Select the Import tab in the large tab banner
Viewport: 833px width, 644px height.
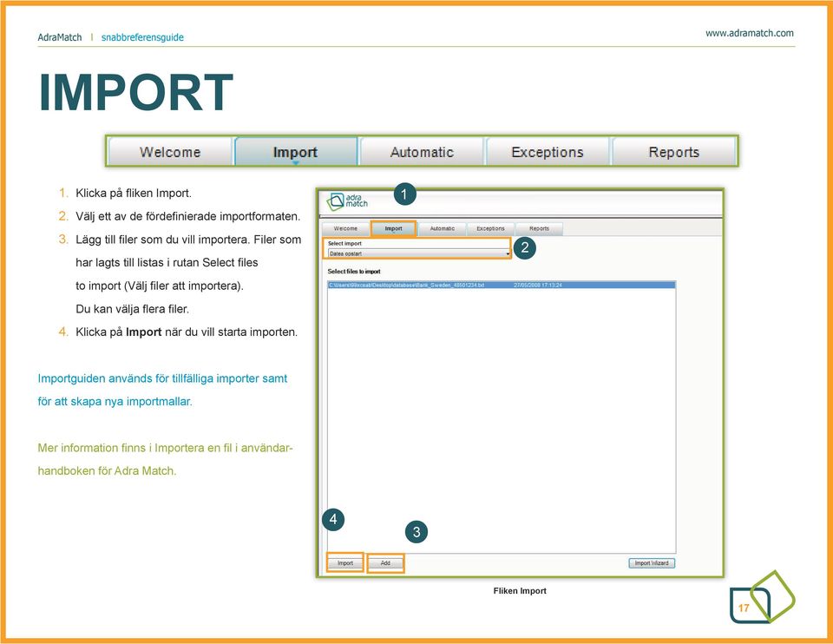(295, 152)
